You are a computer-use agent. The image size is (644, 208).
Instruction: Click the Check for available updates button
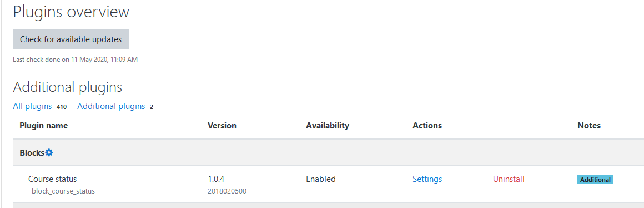71,39
